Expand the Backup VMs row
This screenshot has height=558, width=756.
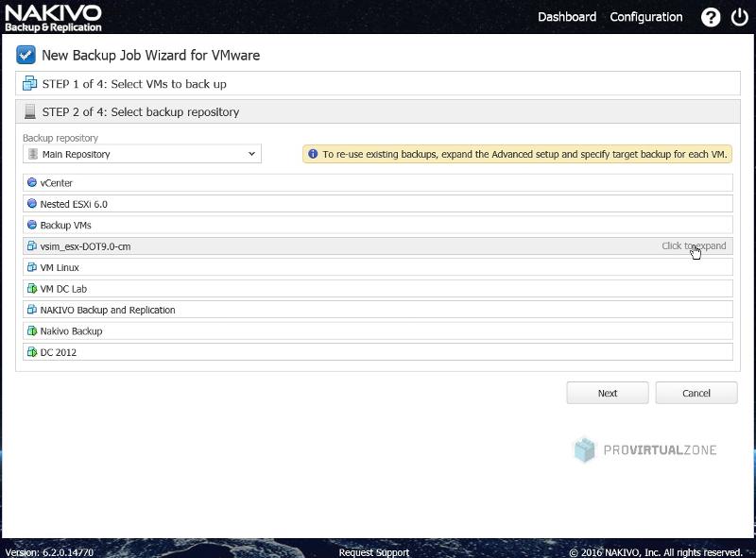[377, 225]
